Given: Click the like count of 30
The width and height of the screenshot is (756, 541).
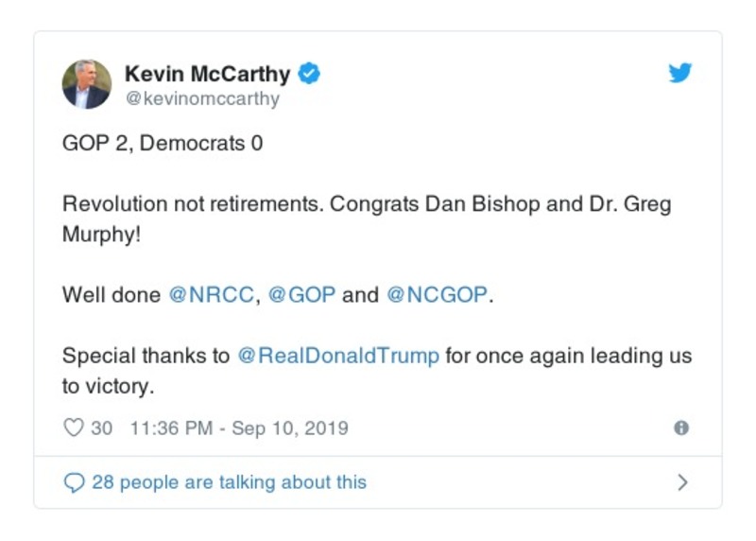Looking at the screenshot, I should 101,428.
